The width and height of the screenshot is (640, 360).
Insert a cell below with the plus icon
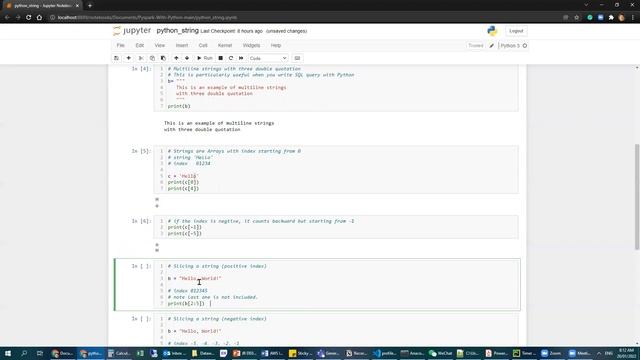(x=129, y=58)
